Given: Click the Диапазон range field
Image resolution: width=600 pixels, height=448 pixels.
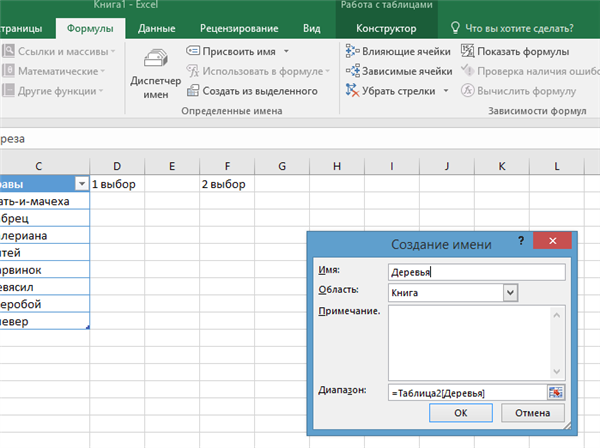Looking at the screenshot, I should [468, 393].
